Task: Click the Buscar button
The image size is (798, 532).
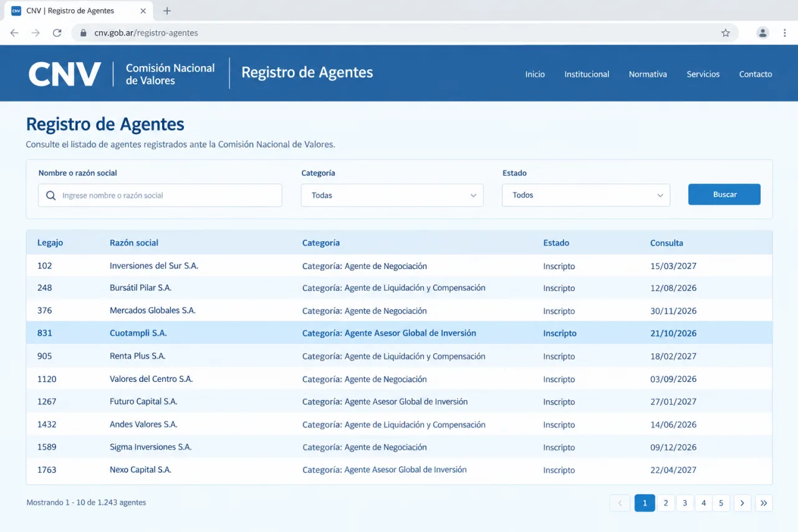Action: point(724,194)
